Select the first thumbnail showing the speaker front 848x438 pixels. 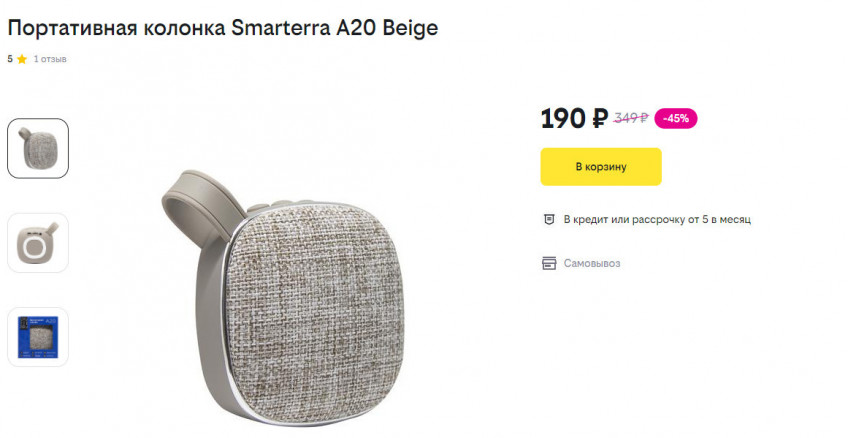coord(38,149)
